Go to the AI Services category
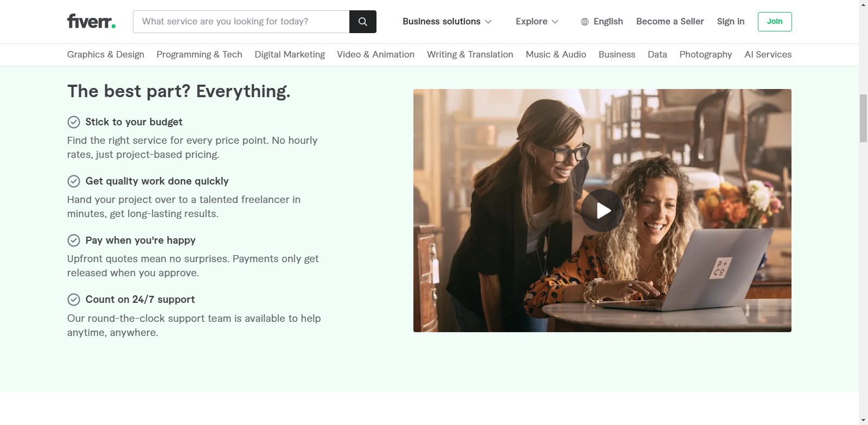 [x=768, y=55]
